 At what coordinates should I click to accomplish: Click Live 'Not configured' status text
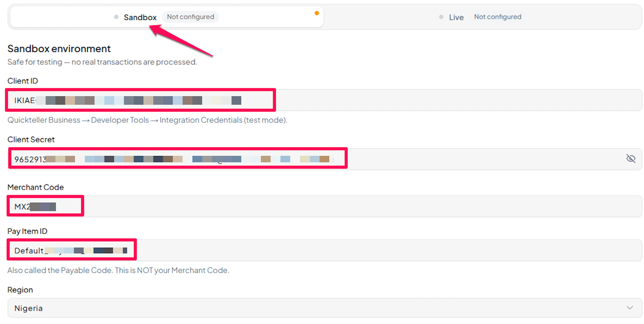point(497,17)
